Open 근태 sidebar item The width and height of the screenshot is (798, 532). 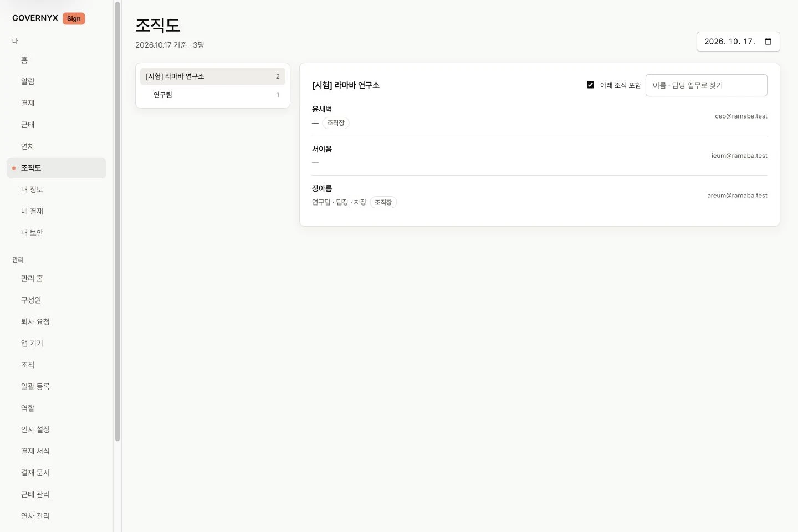point(57,125)
